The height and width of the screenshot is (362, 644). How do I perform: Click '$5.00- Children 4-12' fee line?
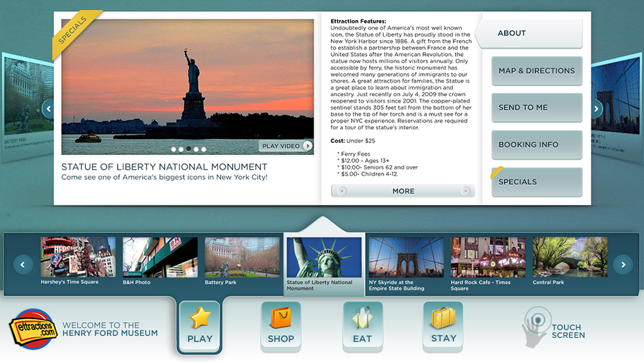pos(369,174)
